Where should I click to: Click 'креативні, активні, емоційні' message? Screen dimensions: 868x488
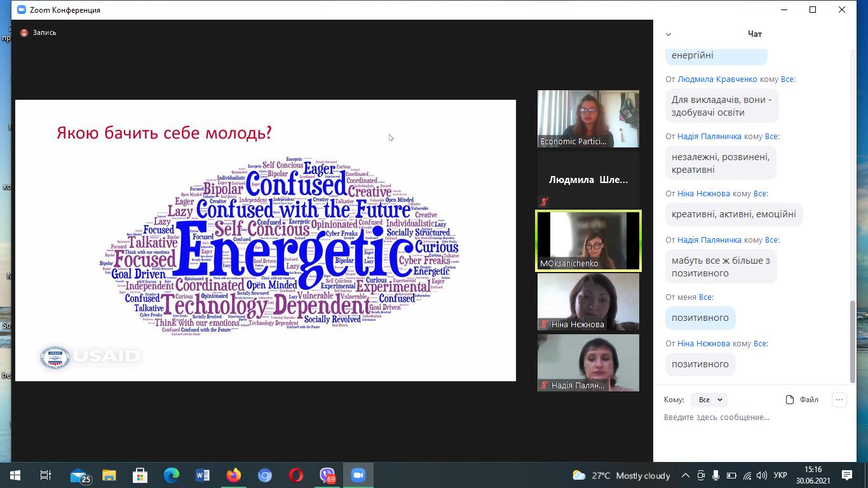click(734, 214)
